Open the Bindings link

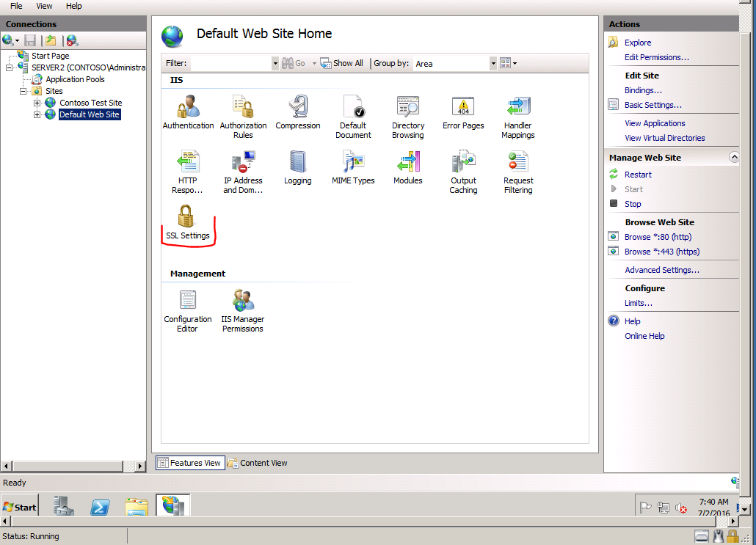[x=643, y=90]
